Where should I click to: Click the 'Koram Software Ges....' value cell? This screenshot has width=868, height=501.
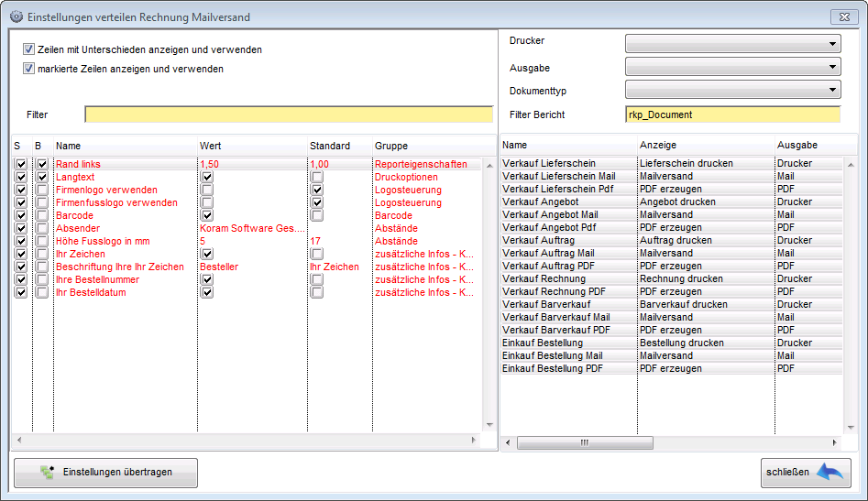252,228
